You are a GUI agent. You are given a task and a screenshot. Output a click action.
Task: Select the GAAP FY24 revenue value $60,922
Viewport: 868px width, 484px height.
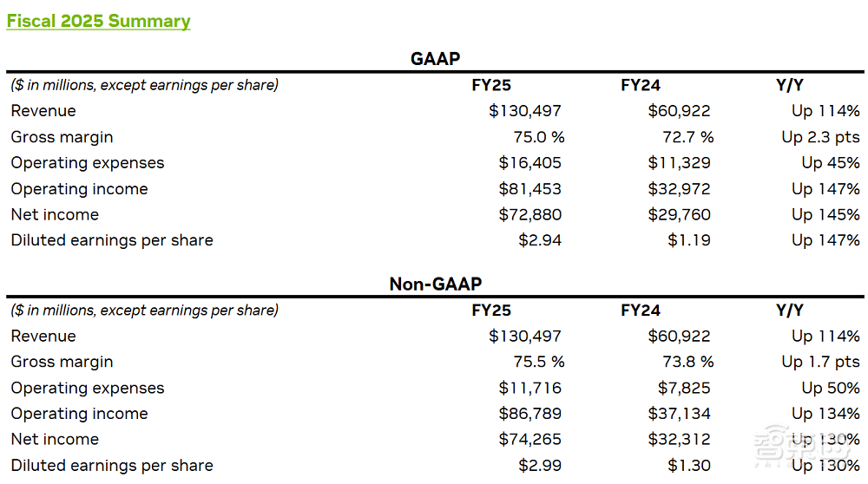(x=679, y=111)
